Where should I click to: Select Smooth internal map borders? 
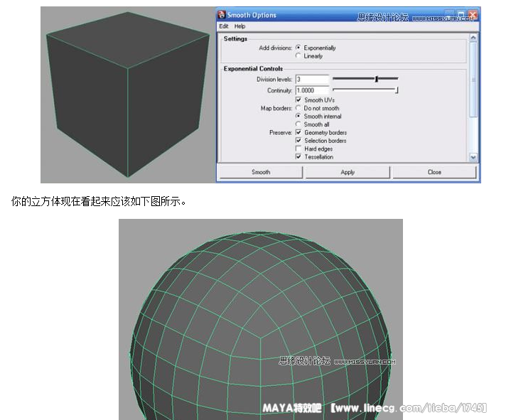tap(298, 116)
